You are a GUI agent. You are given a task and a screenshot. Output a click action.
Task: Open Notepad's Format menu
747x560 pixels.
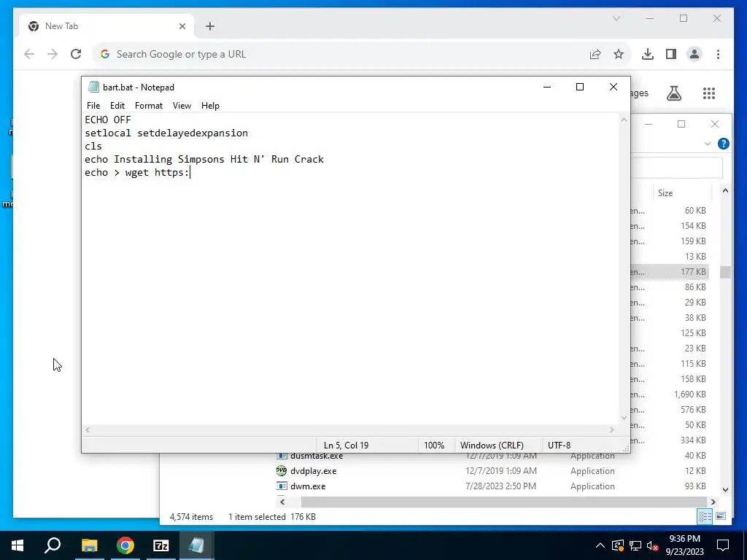click(x=149, y=106)
